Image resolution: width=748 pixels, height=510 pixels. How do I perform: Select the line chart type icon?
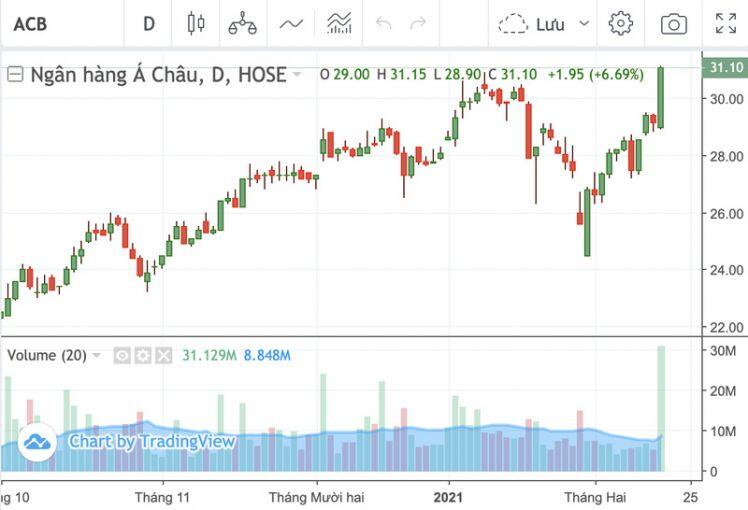pos(291,23)
